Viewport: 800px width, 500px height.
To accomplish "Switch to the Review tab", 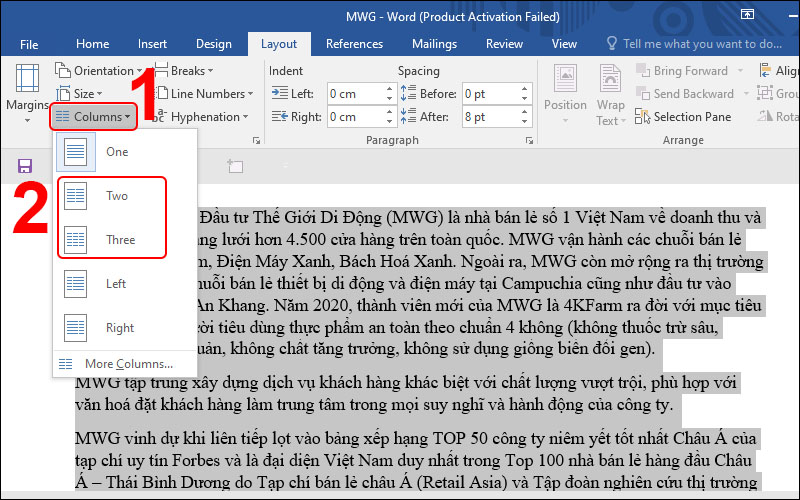I will click(x=504, y=44).
